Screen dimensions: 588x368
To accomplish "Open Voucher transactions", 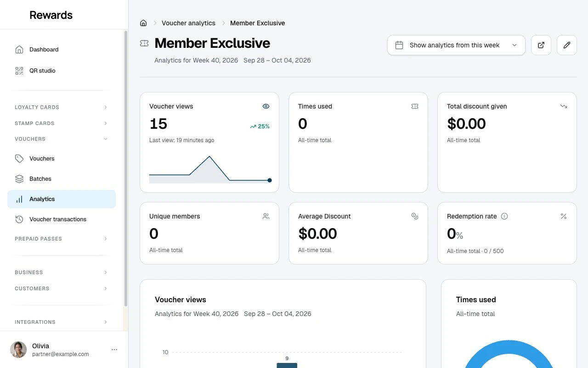I will [62, 219].
